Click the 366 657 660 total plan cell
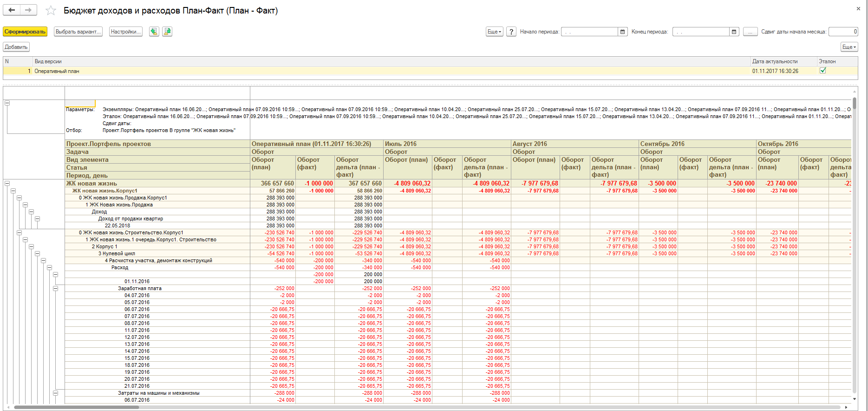868x411 pixels. click(x=273, y=183)
